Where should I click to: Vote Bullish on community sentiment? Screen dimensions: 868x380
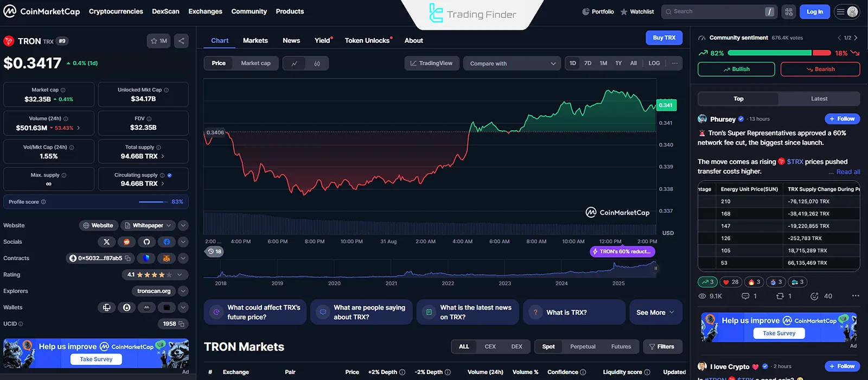[x=736, y=69]
